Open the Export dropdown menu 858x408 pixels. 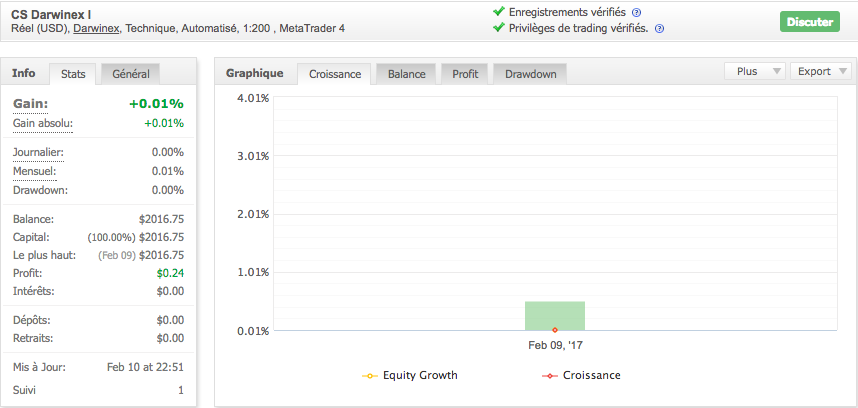[x=820, y=72]
